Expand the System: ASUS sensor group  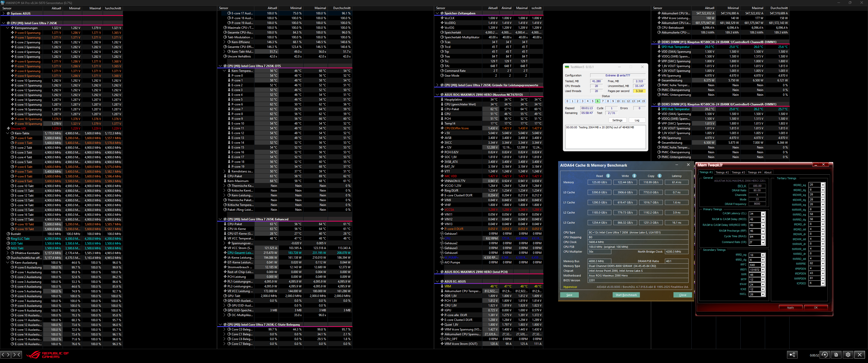[x=4, y=13]
